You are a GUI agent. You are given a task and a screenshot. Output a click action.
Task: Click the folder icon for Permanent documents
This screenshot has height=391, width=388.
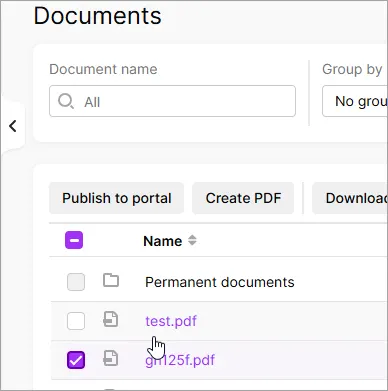pos(111,280)
